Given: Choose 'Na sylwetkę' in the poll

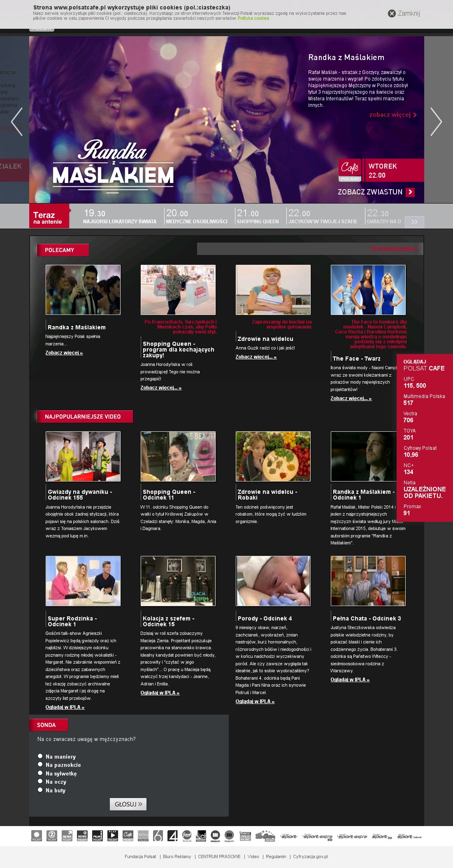Looking at the screenshot, I should click(40, 773).
